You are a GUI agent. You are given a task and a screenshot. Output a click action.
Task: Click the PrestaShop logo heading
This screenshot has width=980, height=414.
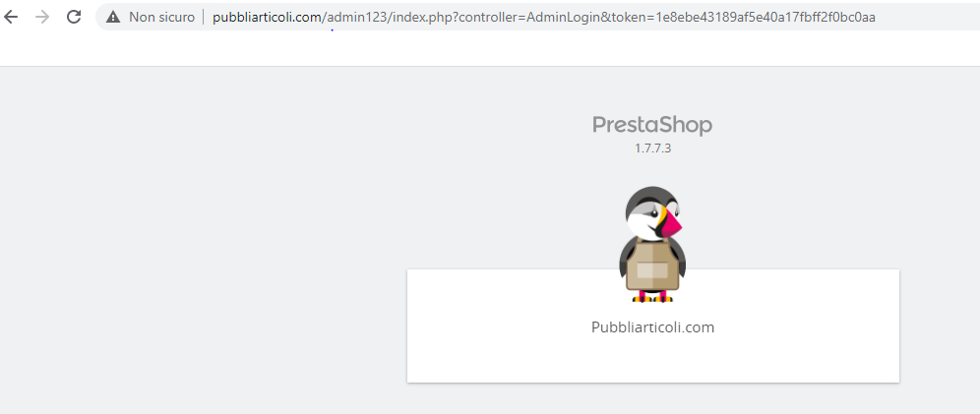[x=652, y=125]
